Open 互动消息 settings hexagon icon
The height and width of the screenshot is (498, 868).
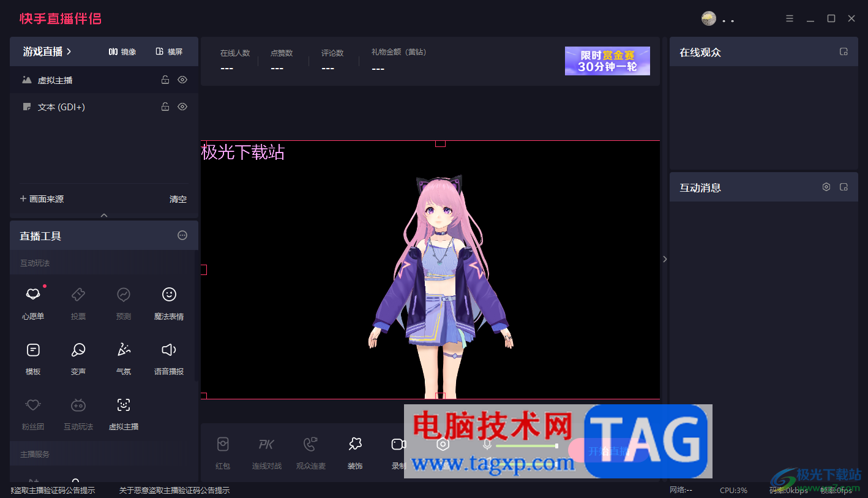point(826,187)
